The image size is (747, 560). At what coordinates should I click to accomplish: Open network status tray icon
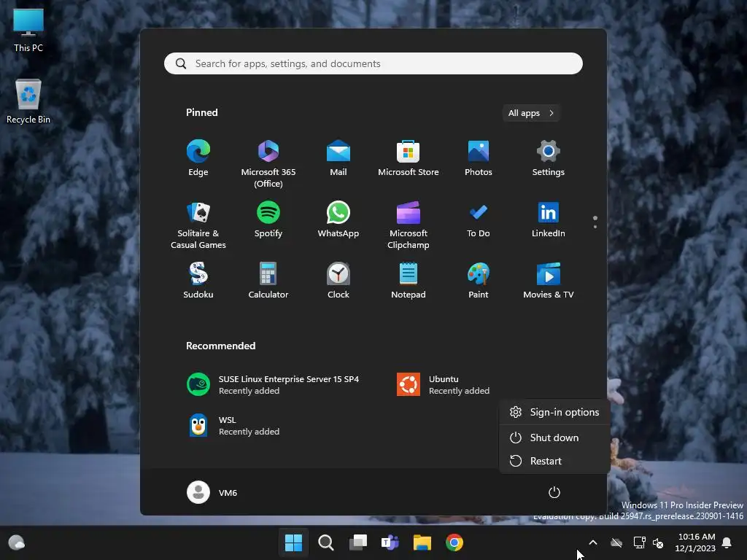click(x=639, y=542)
